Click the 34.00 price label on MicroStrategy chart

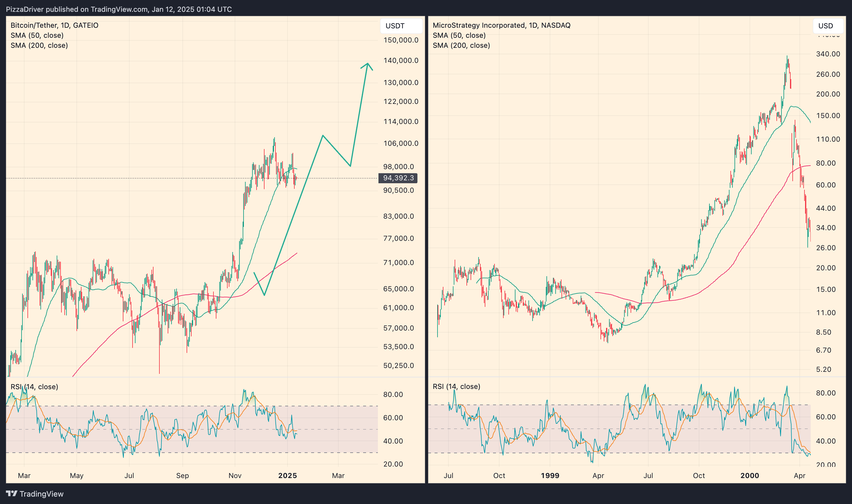(826, 228)
